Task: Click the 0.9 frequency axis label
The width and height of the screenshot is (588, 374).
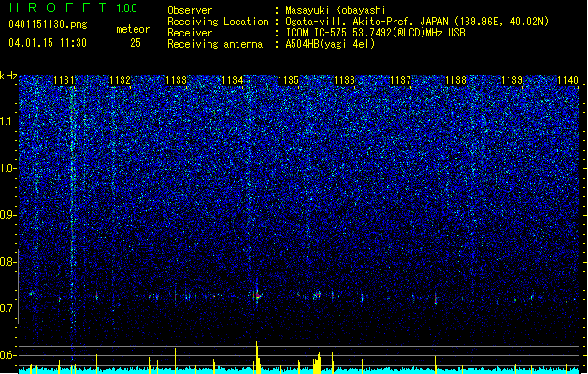Action: coord(7,215)
